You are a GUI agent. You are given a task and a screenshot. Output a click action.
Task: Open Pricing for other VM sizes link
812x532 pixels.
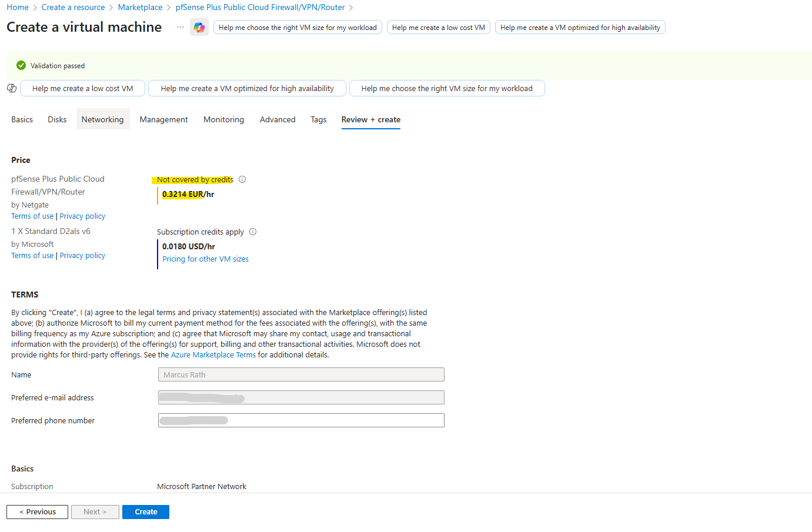pos(206,259)
